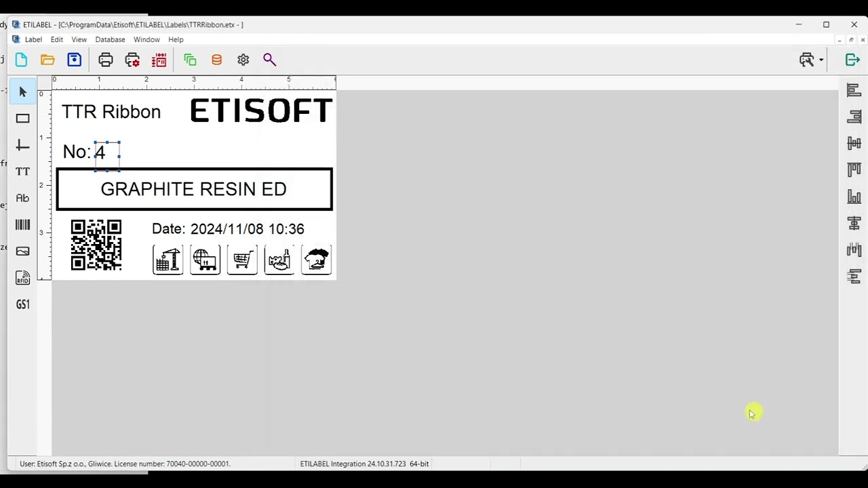Select the head profile pictogram on the label

coord(317,260)
